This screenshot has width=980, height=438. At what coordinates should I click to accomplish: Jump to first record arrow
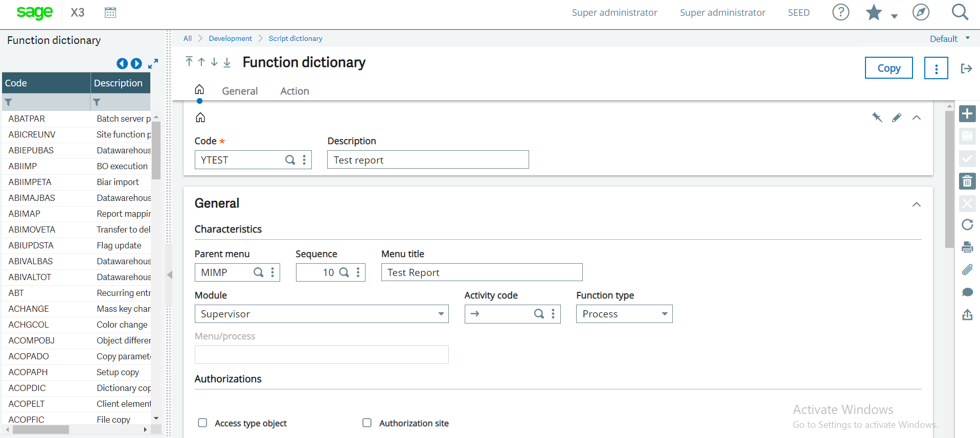189,62
